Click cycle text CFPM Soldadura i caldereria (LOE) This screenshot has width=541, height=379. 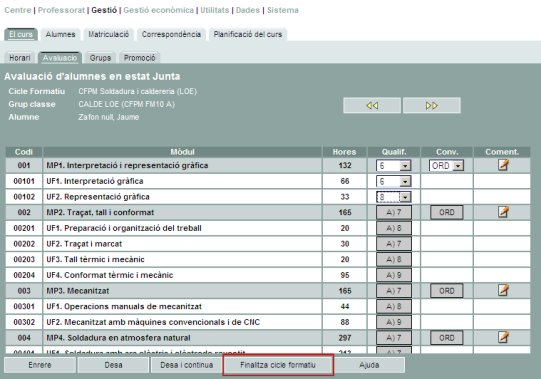pyautogui.click(x=137, y=91)
